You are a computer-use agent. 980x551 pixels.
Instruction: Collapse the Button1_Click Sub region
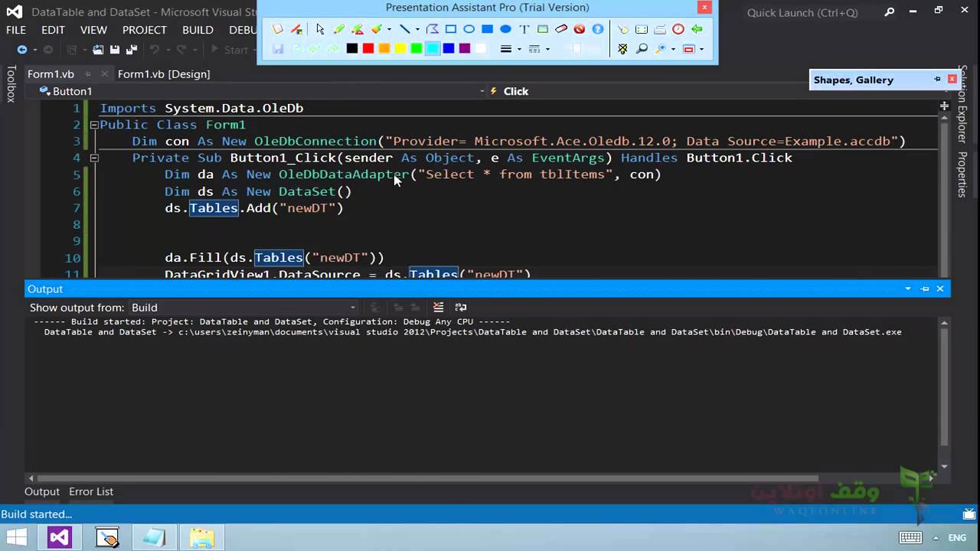tap(94, 158)
